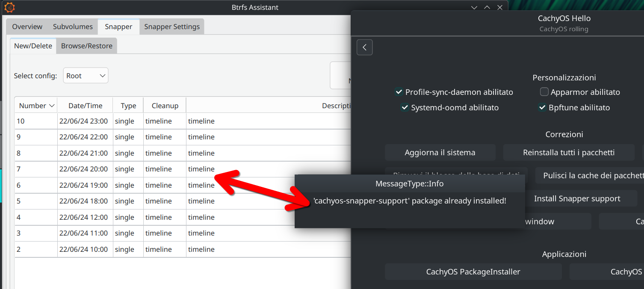This screenshot has width=644, height=289.
Task: Select snapshot dated 22/06/24 22:00
Action: click(183, 137)
